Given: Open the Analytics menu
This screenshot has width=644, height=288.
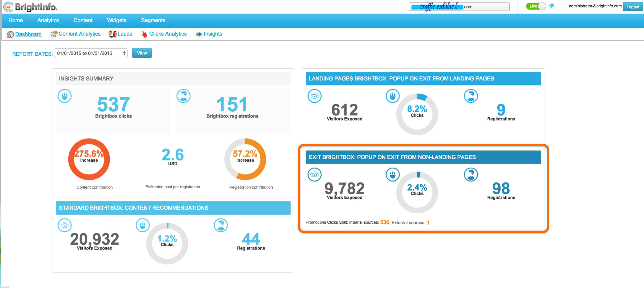Looking at the screenshot, I should click(48, 20).
